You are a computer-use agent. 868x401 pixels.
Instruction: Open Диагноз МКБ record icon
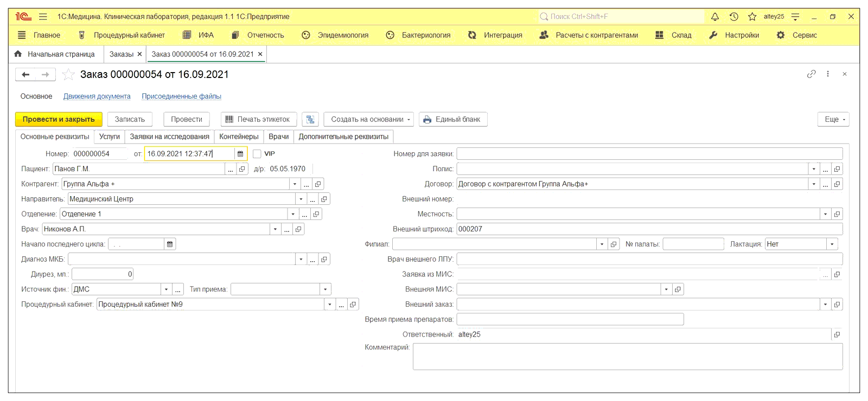point(324,260)
